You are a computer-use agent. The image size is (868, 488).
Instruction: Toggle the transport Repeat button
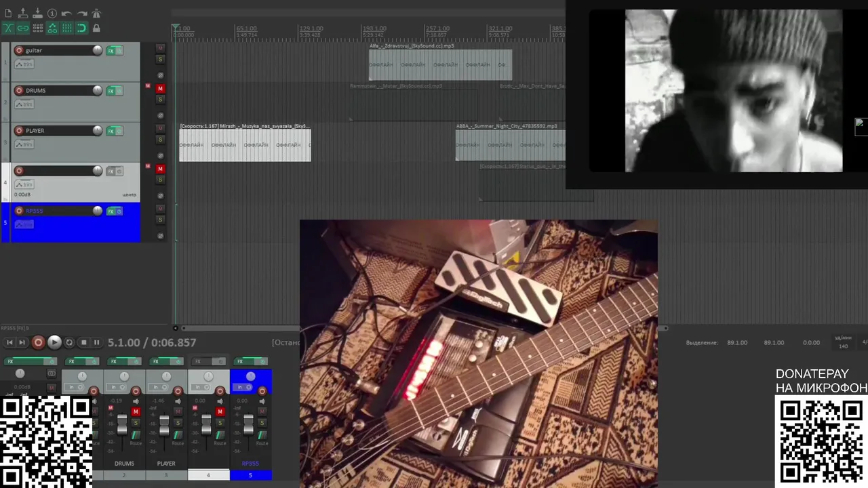pos(69,343)
